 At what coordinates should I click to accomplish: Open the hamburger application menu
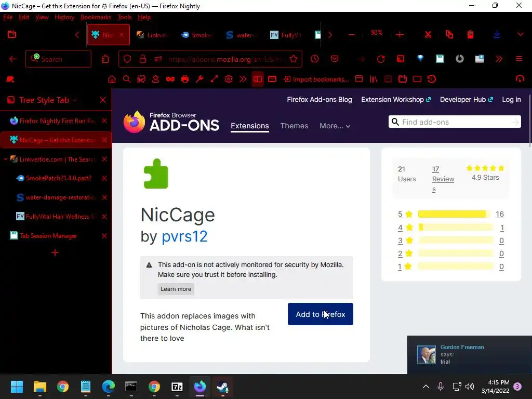519,59
